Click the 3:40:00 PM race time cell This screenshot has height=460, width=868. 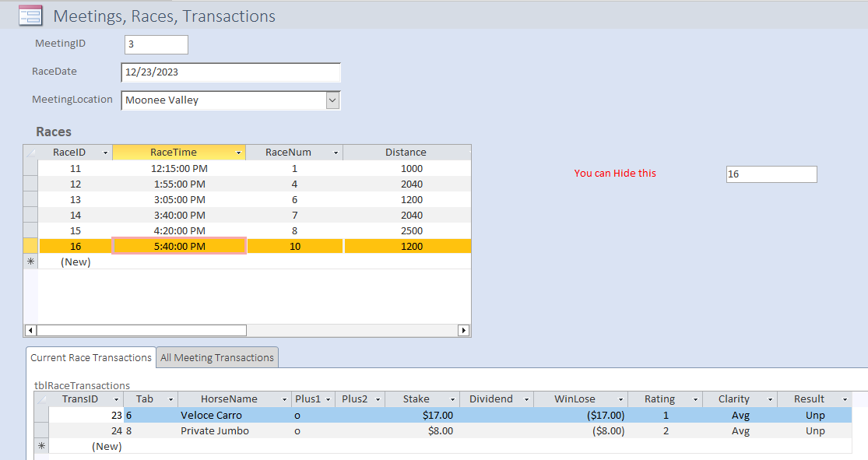[x=179, y=215]
